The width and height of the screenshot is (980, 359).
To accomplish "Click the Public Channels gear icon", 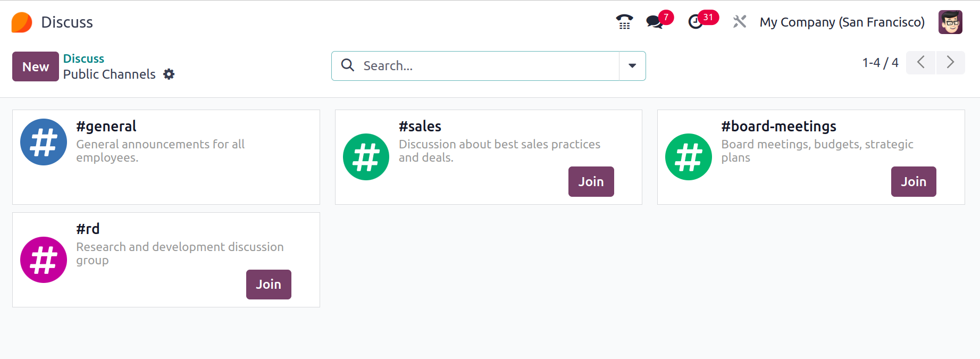I will point(169,74).
